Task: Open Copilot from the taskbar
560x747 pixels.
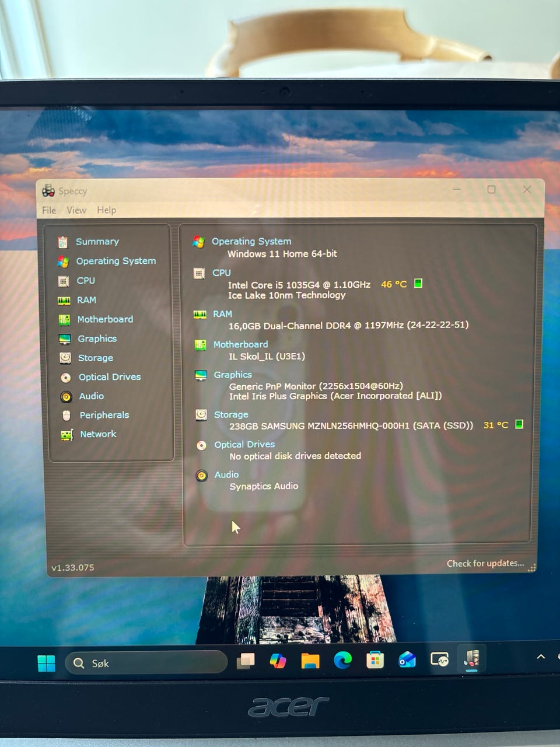Action: pyautogui.click(x=278, y=661)
